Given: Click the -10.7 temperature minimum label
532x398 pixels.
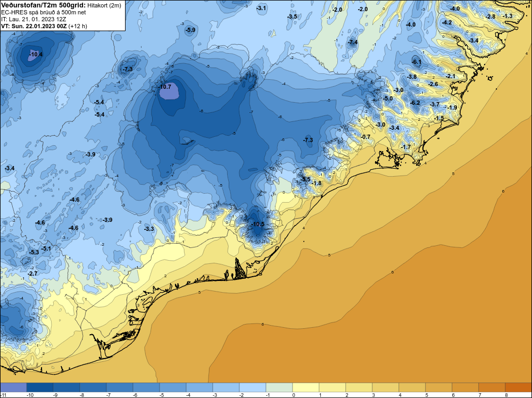Looking at the screenshot, I should (x=165, y=87).
